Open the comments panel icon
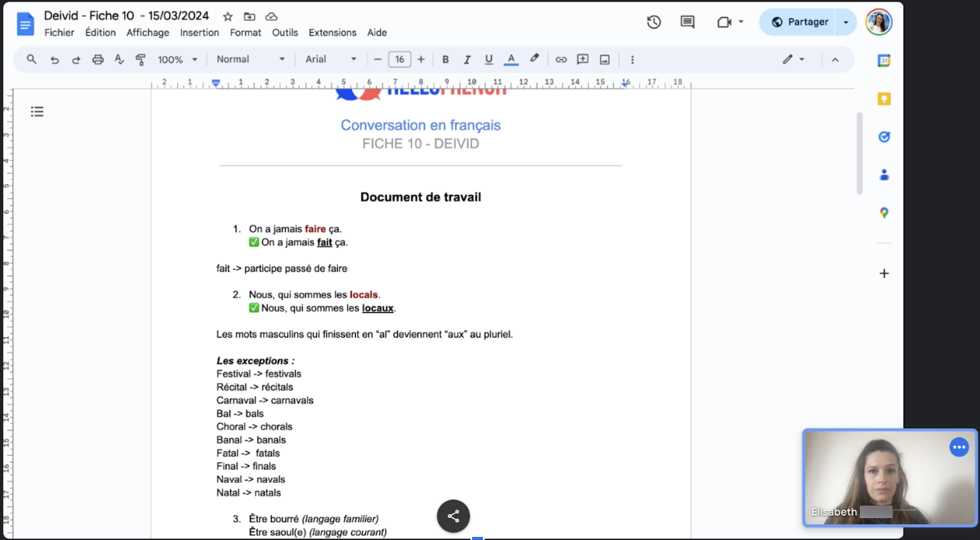 point(687,22)
